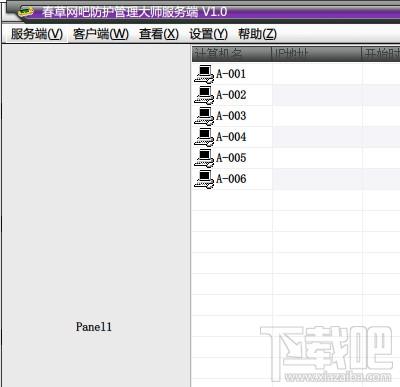Open the 服务端(V) menu
Image resolution: width=400 pixels, height=387 pixels.
[37, 34]
